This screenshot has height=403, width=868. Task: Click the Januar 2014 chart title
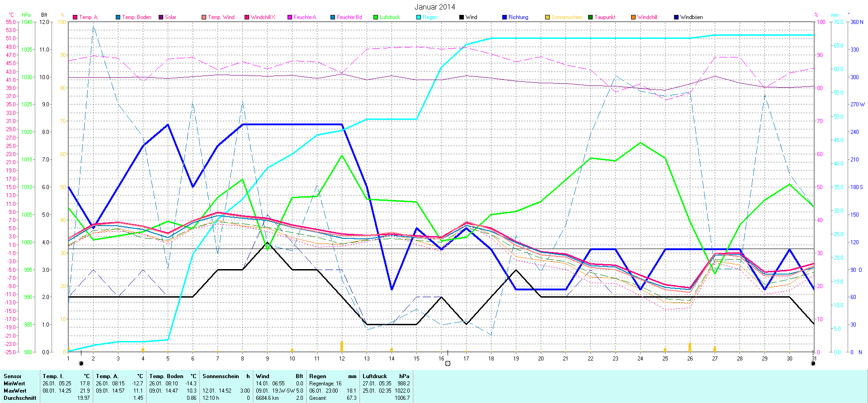[434, 7]
